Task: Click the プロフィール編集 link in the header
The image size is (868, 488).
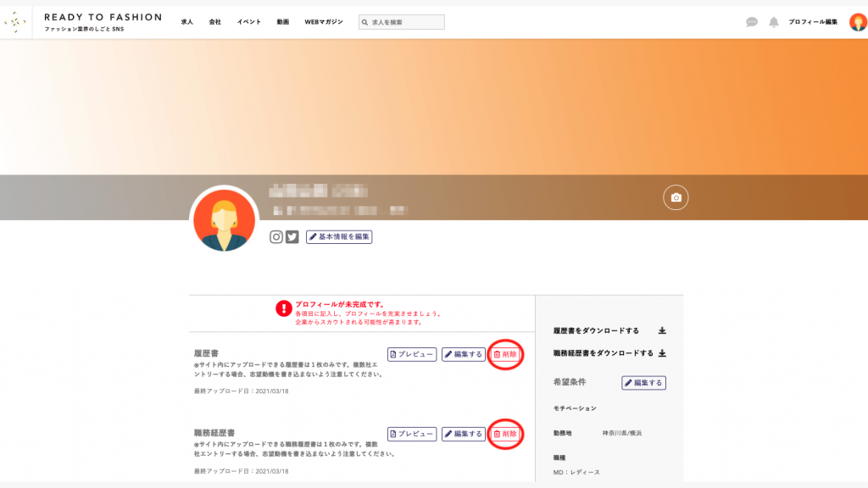Action: pos(813,22)
